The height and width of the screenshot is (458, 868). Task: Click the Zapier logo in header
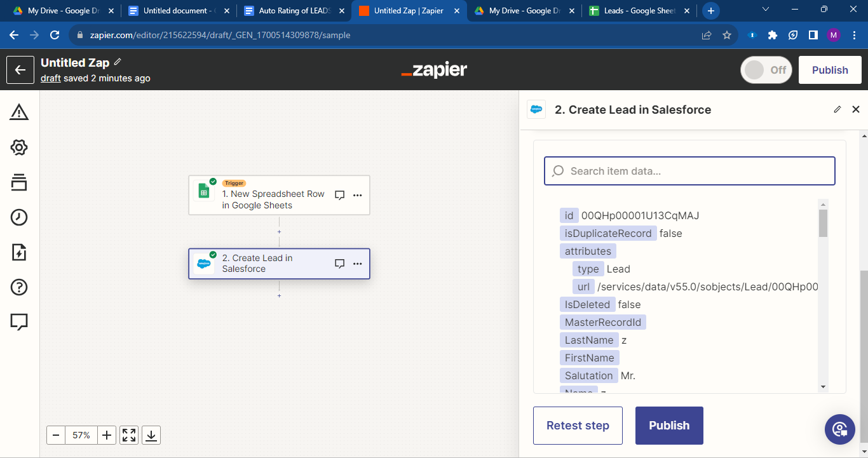pyautogui.click(x=434, y=70)
